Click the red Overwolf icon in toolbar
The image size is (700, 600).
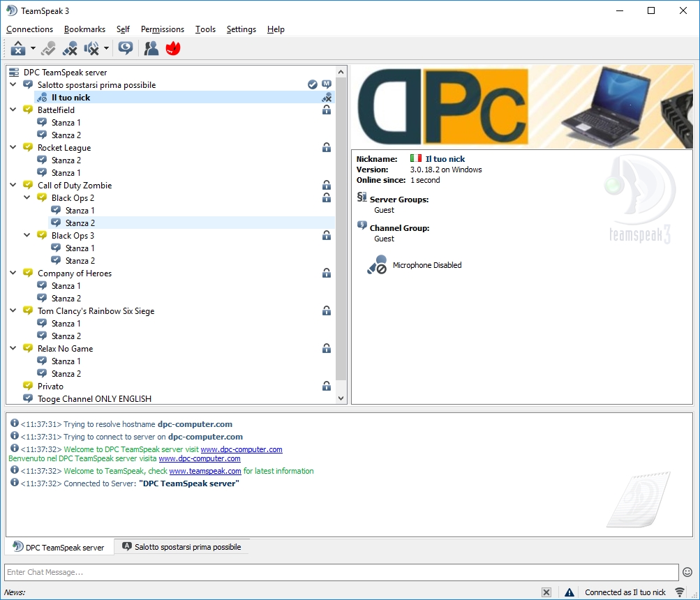click(x=172, y=48)
